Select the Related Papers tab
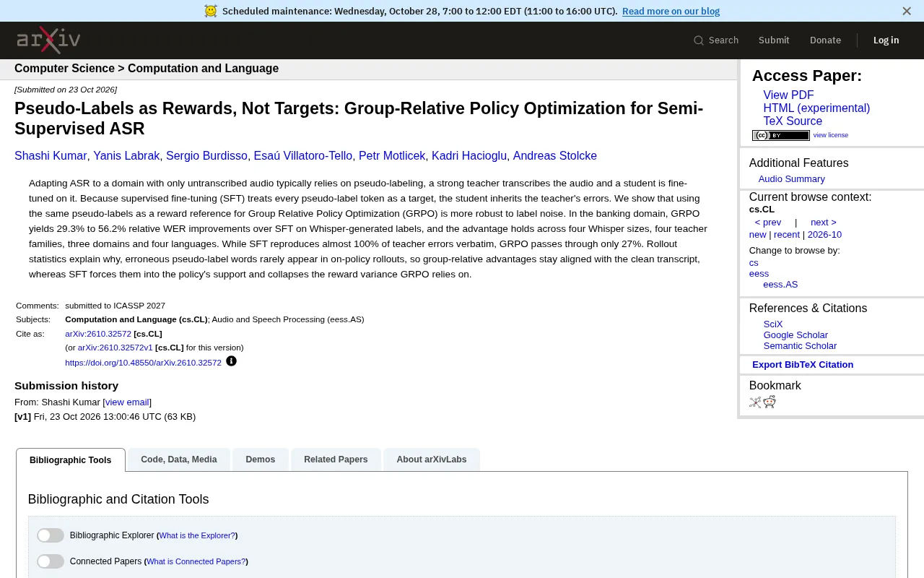This screenshot has height=578, width=924. [x=336, y=460]
